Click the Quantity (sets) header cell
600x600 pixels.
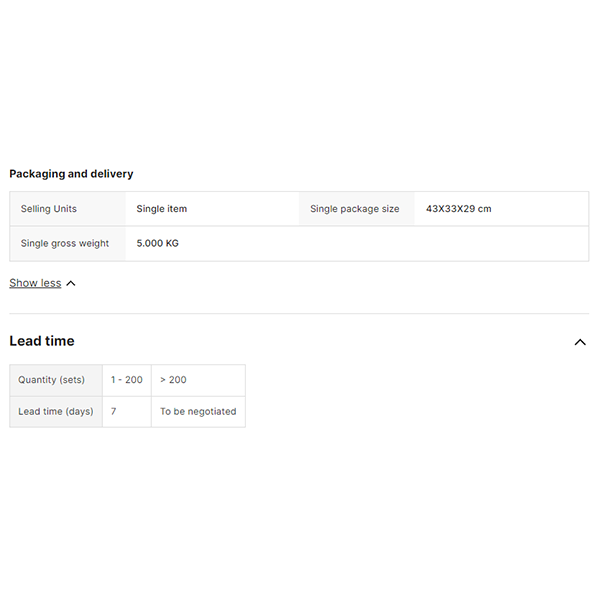pyautogui.click(x=52, y=380)
